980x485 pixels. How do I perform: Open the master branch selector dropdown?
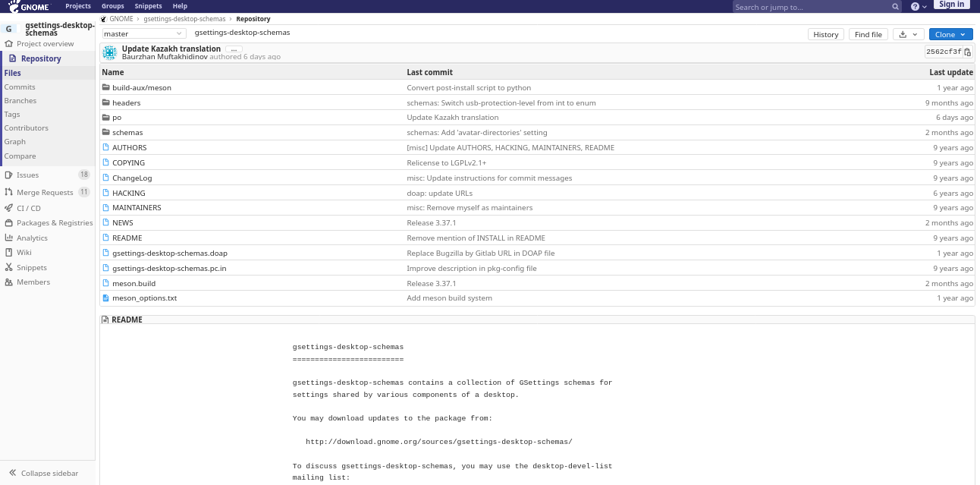pos(144,33)
